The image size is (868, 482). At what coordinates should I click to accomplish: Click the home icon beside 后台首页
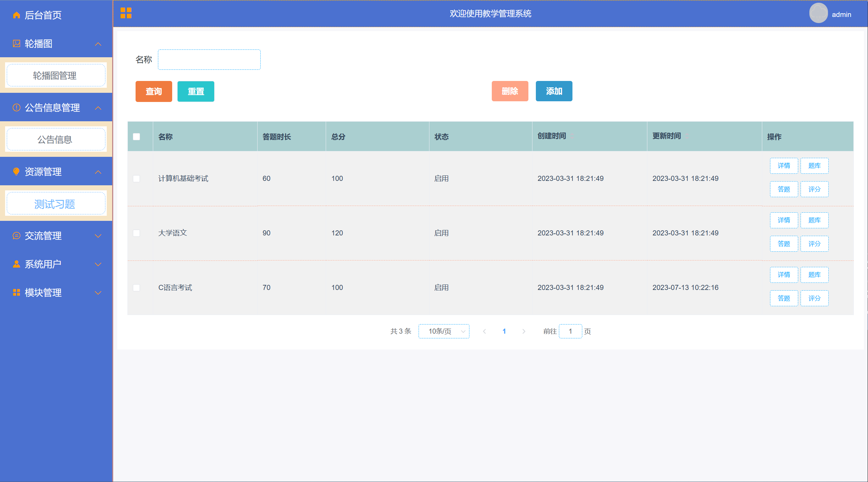[x=16, y=15]
